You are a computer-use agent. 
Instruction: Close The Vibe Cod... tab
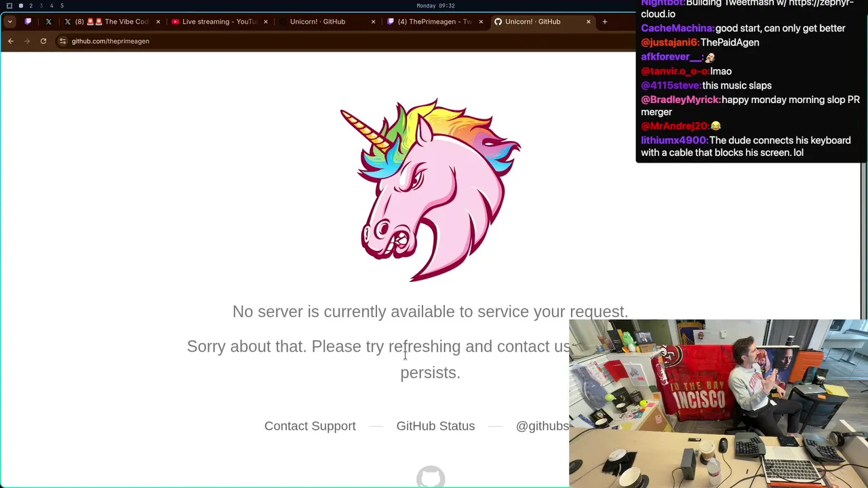click(x=158, y=22)
